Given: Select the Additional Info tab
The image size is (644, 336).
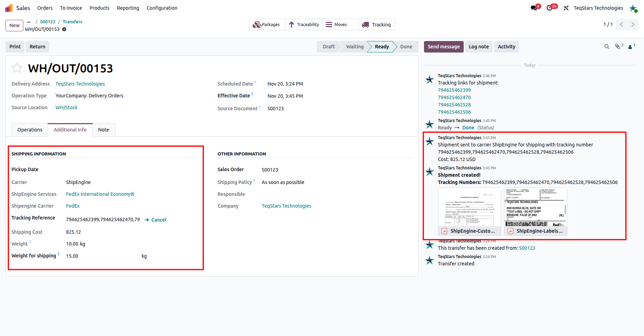Looking at the screenshot, I should [x=70, y=130].
